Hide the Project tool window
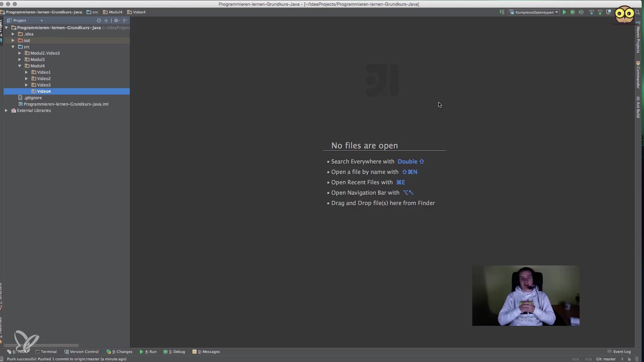The height and width of the screenshot is (362, 644). (125, 20)
